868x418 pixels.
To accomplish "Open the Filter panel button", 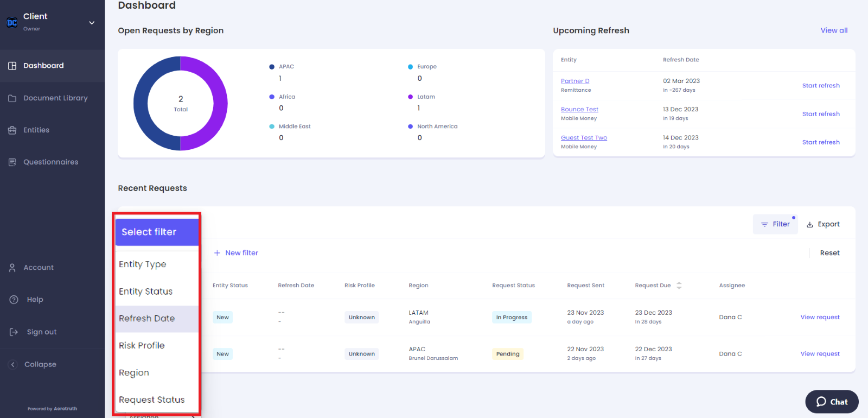I will [x=775, y=224].
